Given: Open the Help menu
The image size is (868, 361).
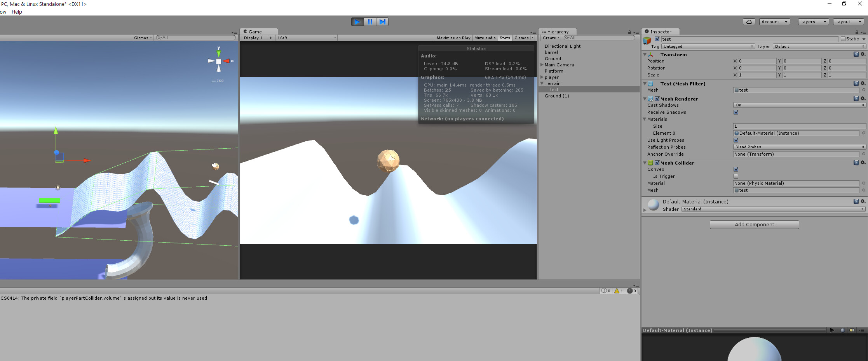Looking at the screenshot, I should point(17,12).
